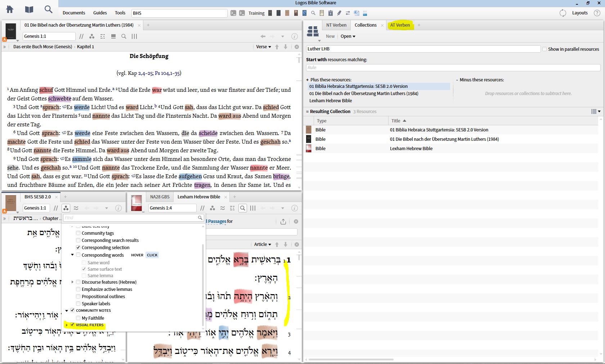Open the Tools menu

pyautogui.click(x=120, y=13)
